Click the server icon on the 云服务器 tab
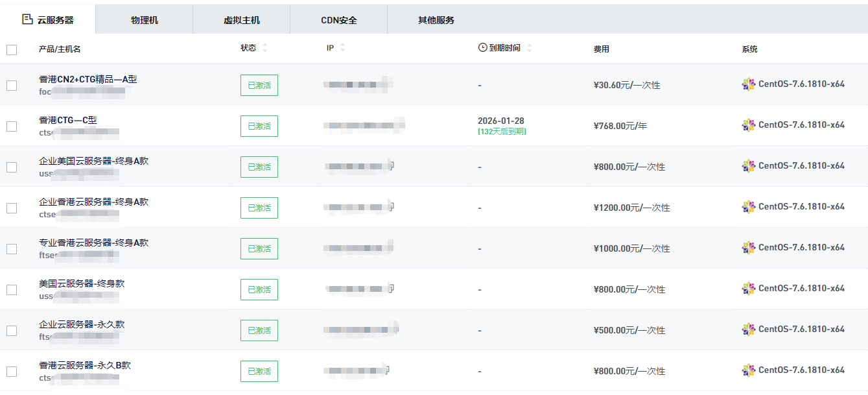The width and height of the screenshot is (868, 395). pyautogui.click(x=27, y=19)
